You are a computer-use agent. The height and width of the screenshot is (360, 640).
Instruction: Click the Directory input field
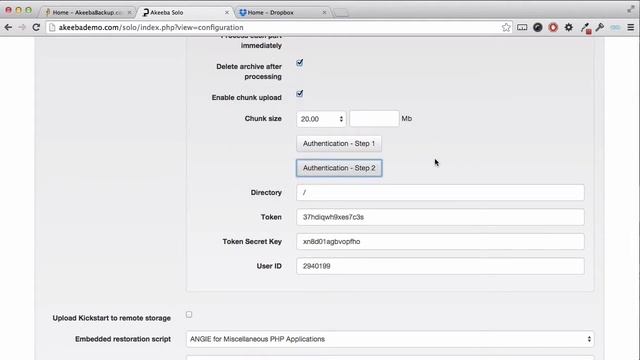(440, 192)
